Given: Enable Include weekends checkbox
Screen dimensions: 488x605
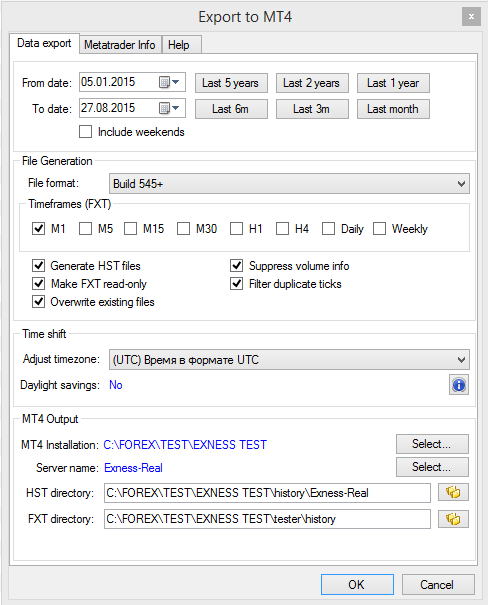Looking at the screenshot, I should (x=85, y=132).
